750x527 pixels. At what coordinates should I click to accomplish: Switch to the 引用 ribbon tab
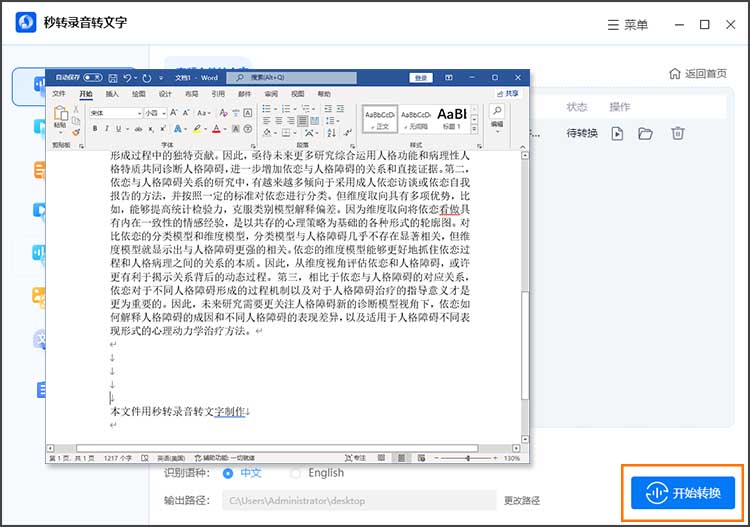point(218,94)
